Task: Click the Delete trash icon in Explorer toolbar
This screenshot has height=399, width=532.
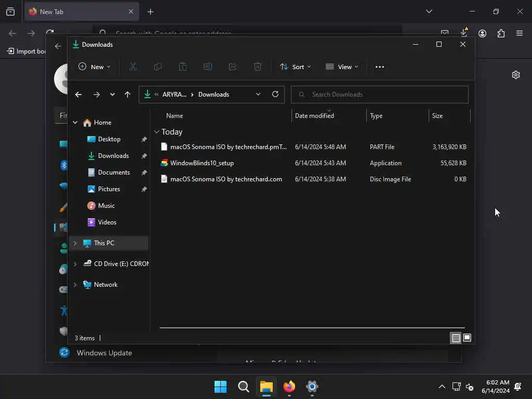Action: [x=258, y=67]
